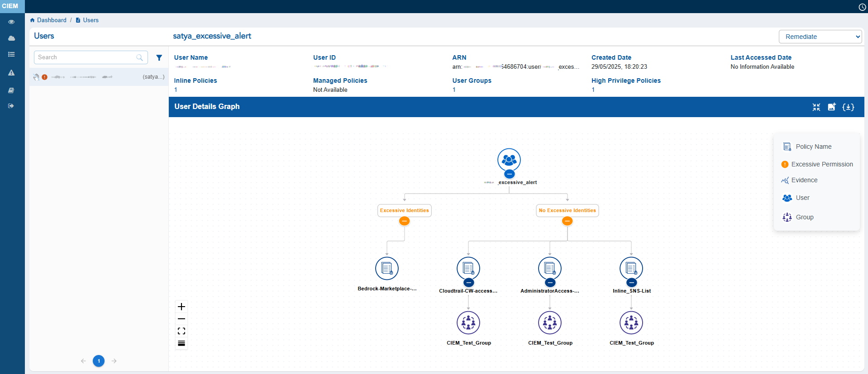The image size is (868, 374).
Task: Click the Search users field
Action: pos(86,57)
